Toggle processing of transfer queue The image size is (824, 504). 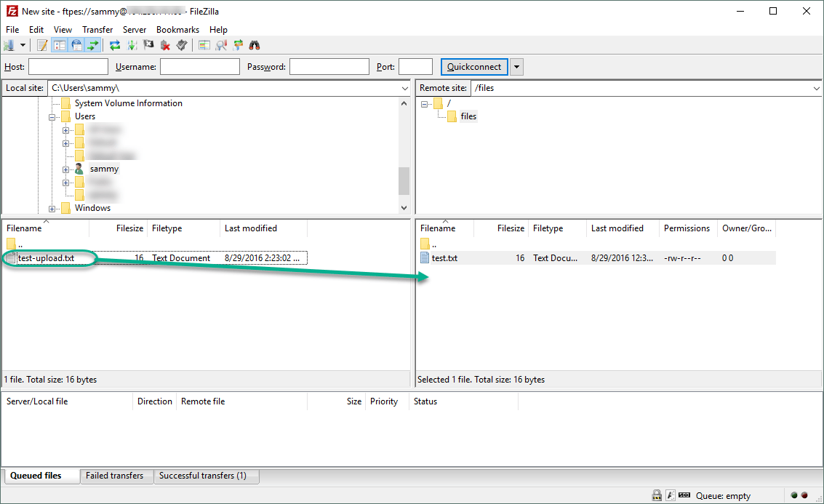pyautogui.click(x=132, y=46)
